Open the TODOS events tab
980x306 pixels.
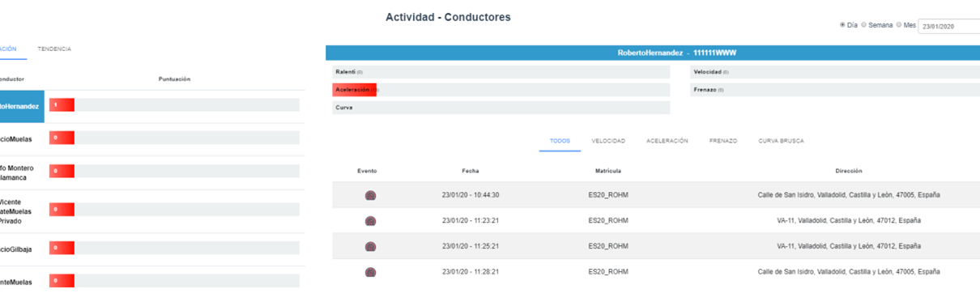pos(560,141)
